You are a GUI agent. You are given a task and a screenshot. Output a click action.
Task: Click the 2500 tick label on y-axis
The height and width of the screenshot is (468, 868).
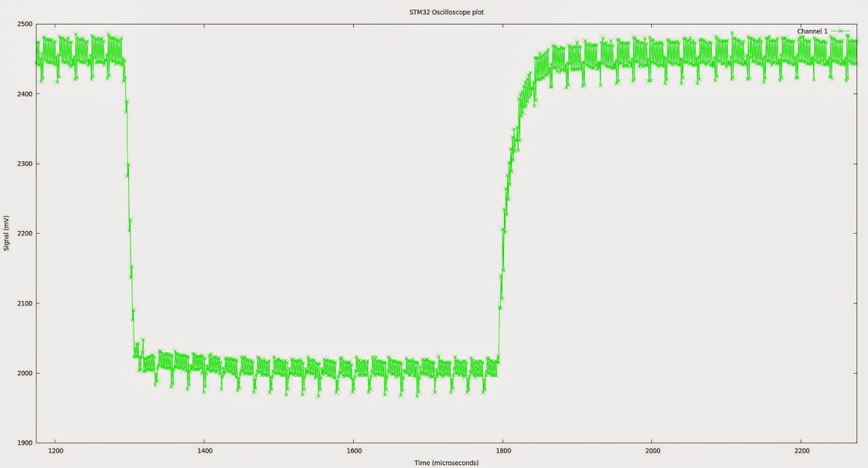tap(24, 24)
